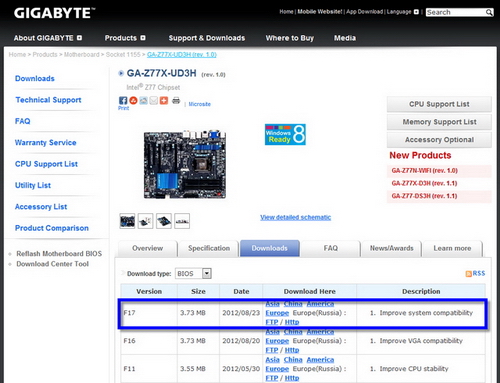The image size is (500, 383).
Task: Open Technical Support in sidebar
Action: pyautogui.click(x=48, y=100)
